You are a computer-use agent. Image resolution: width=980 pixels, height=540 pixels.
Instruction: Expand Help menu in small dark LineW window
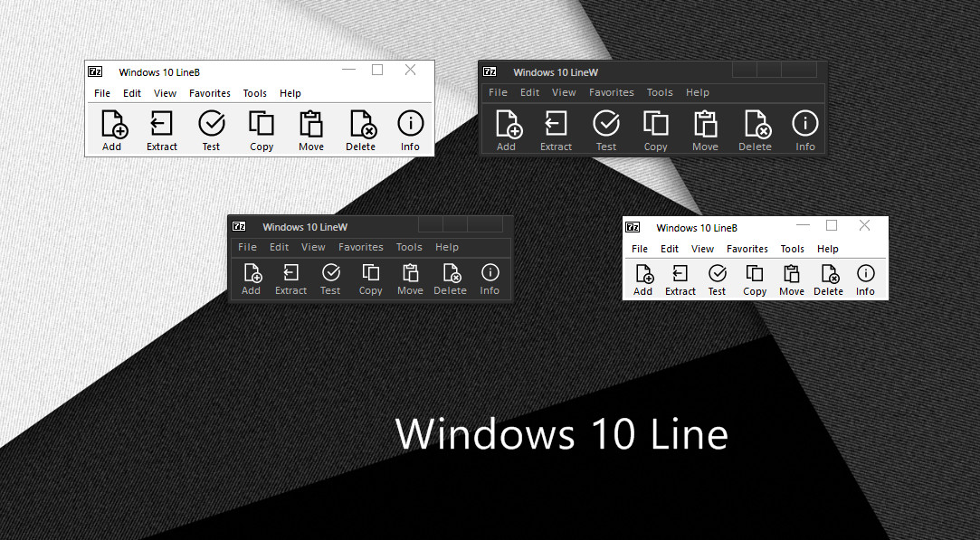click(x=447, y=247)
